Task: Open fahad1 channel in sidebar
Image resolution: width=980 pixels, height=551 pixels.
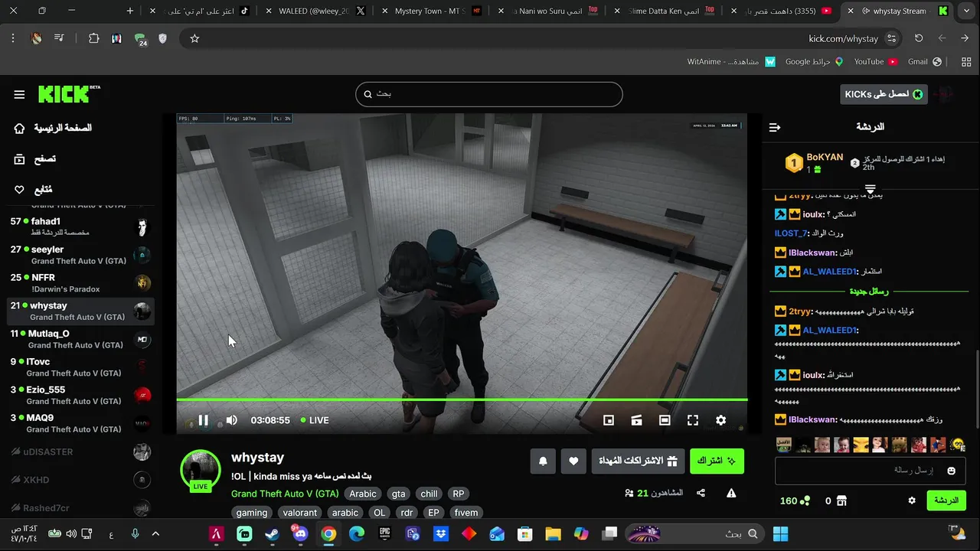Action: 80,227
